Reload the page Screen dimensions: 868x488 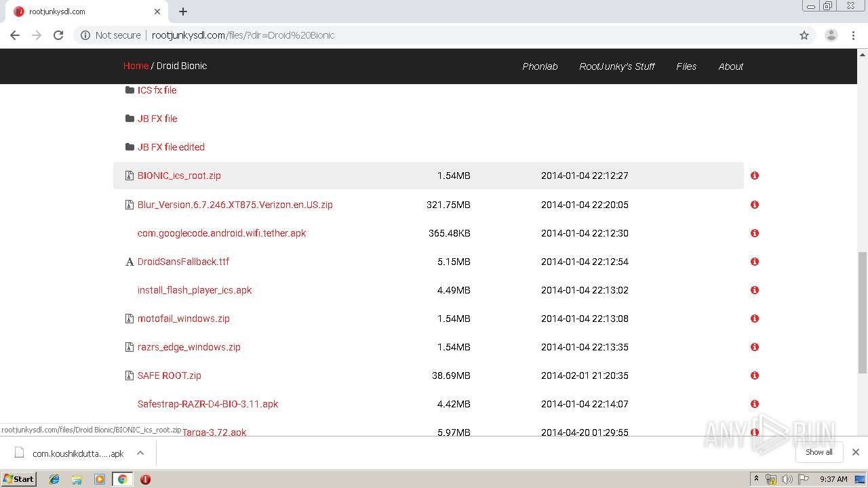[58, 35]
